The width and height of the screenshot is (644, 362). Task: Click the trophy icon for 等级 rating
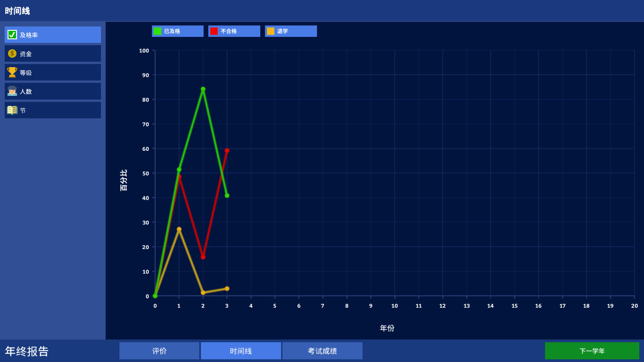12,72
